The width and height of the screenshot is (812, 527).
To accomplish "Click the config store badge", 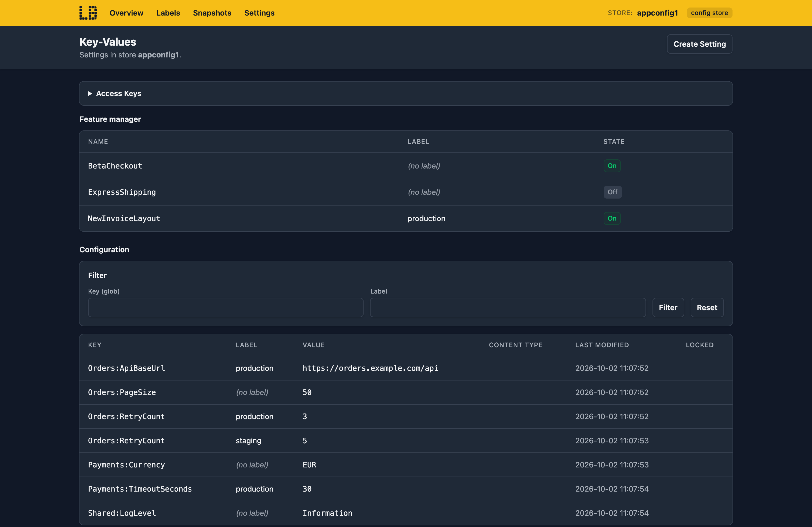I will coord(709,13).
